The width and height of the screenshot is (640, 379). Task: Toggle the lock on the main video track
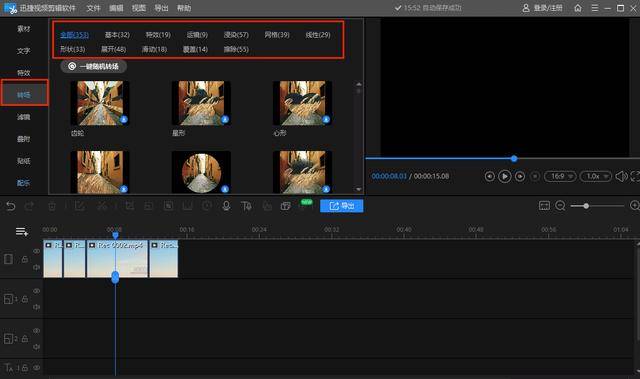[x=25, y=259]
